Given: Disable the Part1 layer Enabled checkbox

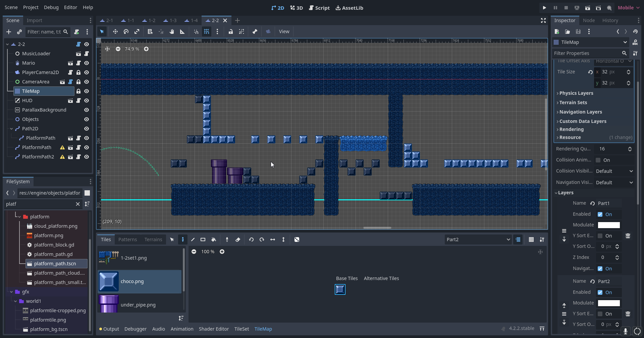Looking at the screenshot, I should [600, 214].
